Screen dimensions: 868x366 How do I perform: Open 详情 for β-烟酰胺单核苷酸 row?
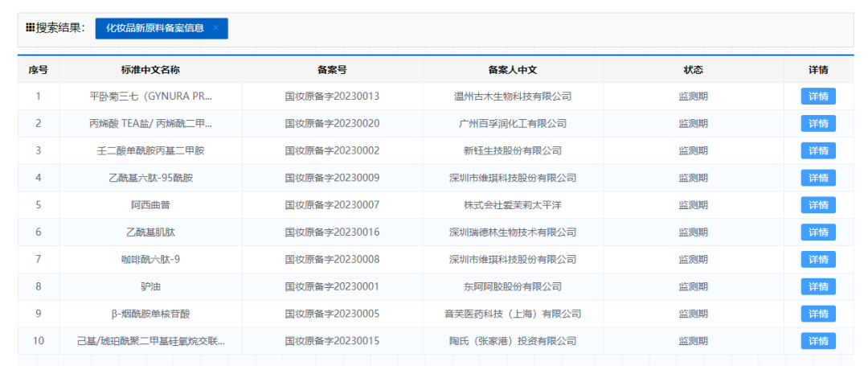point(818,314)
